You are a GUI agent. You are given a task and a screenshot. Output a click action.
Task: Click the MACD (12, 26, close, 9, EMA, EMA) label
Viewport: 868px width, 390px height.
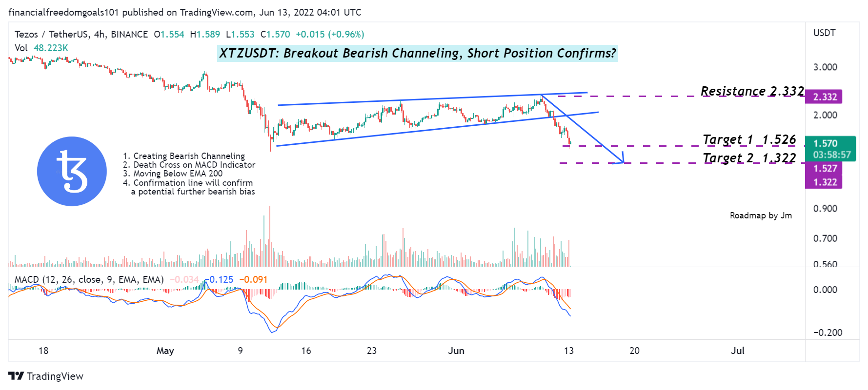pos(89,279)
